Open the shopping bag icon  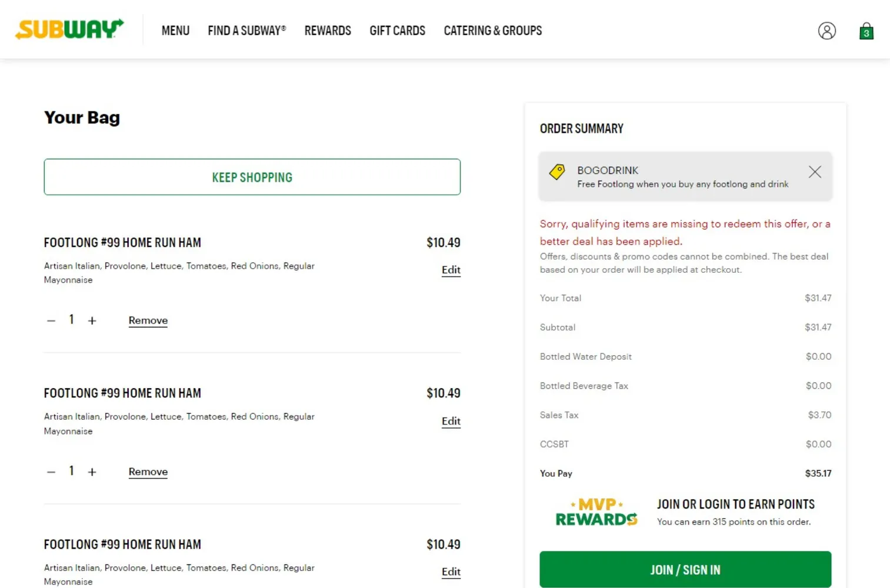tap(866, 31)
